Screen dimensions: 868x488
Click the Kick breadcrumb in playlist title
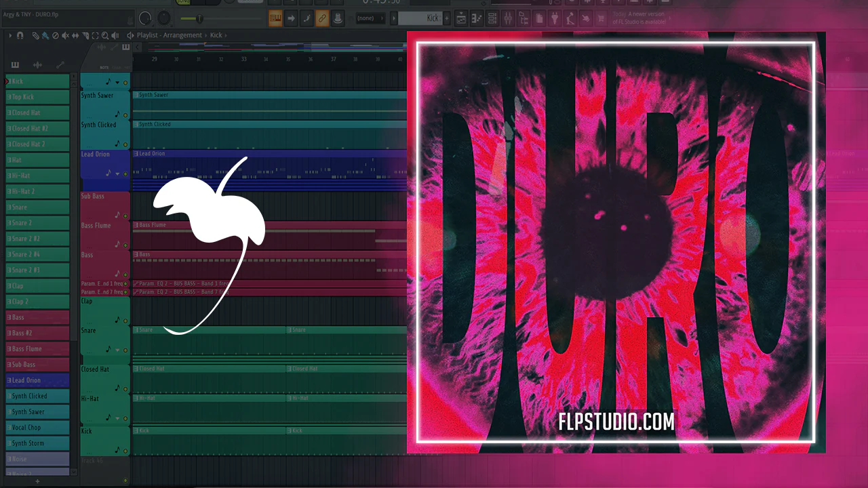216,35
